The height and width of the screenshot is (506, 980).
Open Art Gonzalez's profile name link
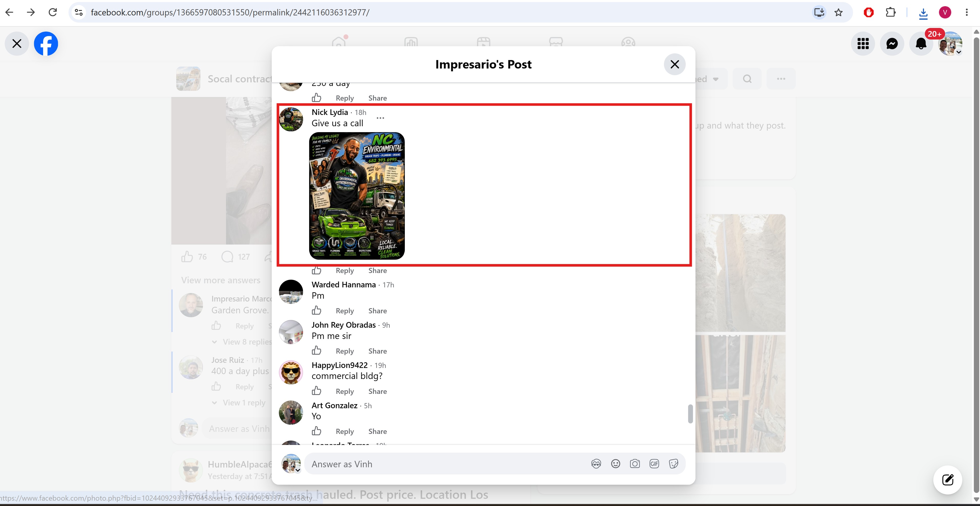click(x=334, y=406)
